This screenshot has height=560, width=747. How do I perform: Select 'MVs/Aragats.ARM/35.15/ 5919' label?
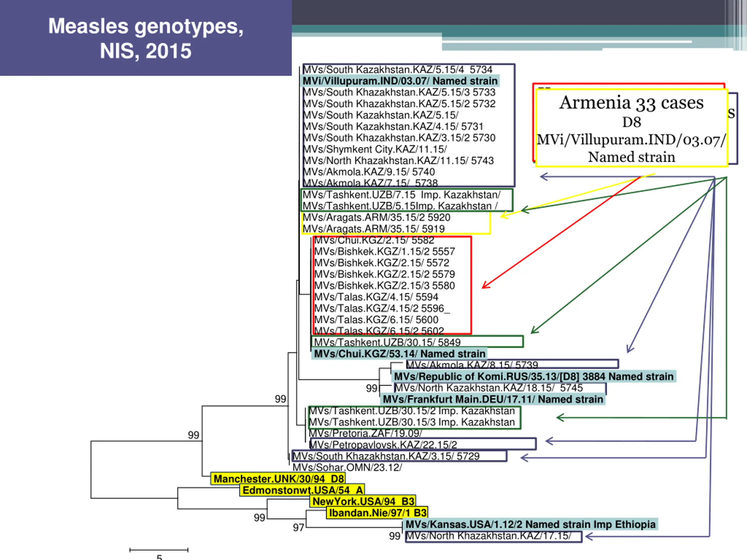[x=374, y=229]
